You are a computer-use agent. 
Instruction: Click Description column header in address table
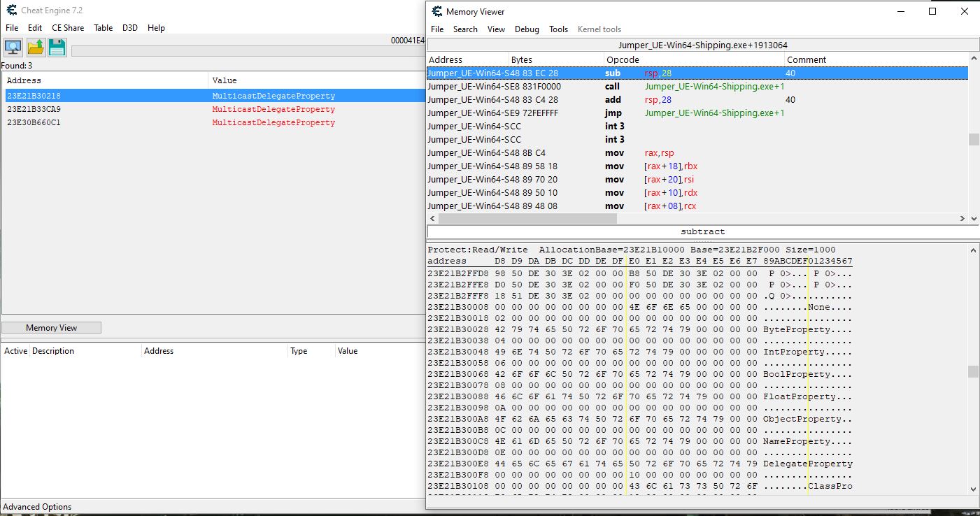click(x=85, y=351)
